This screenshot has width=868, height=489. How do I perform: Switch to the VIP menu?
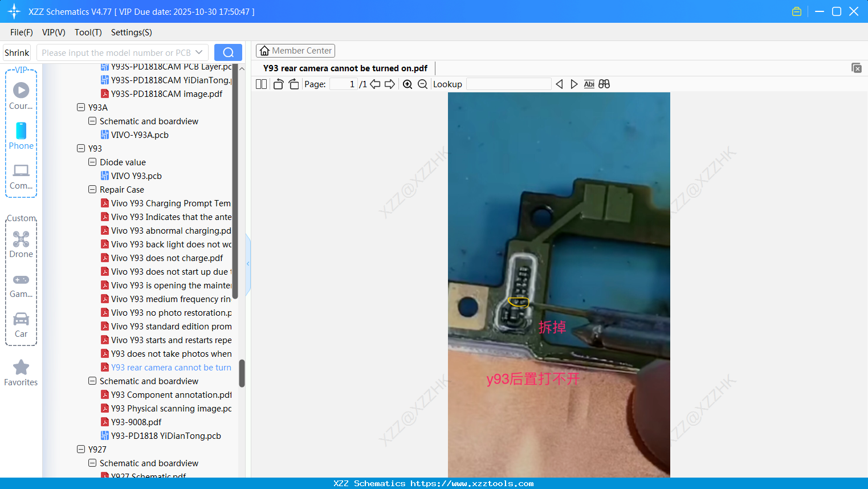point(53,32)
